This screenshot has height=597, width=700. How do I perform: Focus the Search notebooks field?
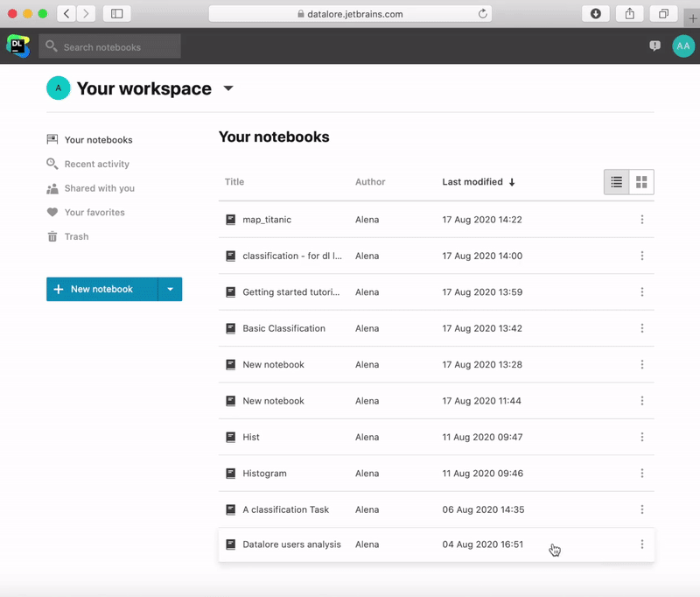tap(110, 46)
